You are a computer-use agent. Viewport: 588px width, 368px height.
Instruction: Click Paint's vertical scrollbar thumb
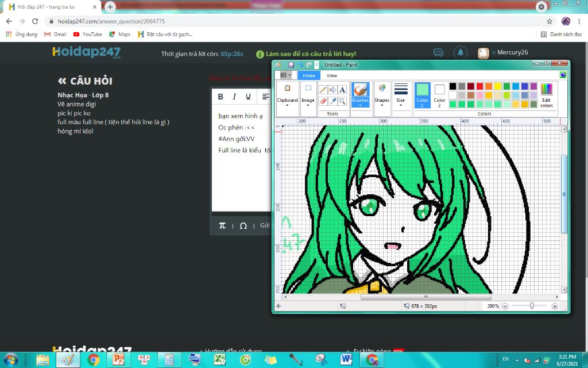(x=564, y=194)
